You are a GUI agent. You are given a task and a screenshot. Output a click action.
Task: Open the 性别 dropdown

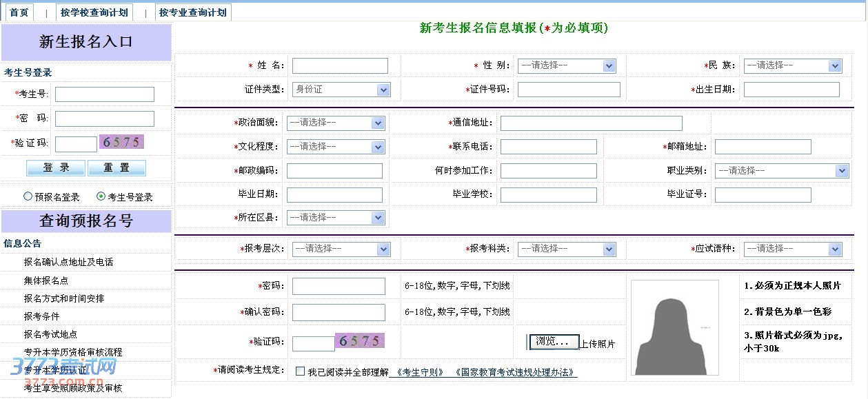566,65
